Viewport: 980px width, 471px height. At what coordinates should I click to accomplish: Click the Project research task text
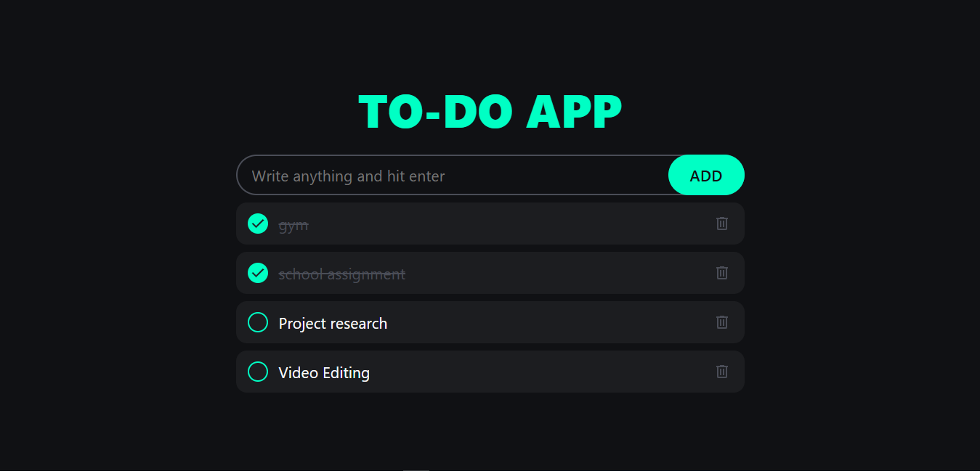click(x=333, y=324)
